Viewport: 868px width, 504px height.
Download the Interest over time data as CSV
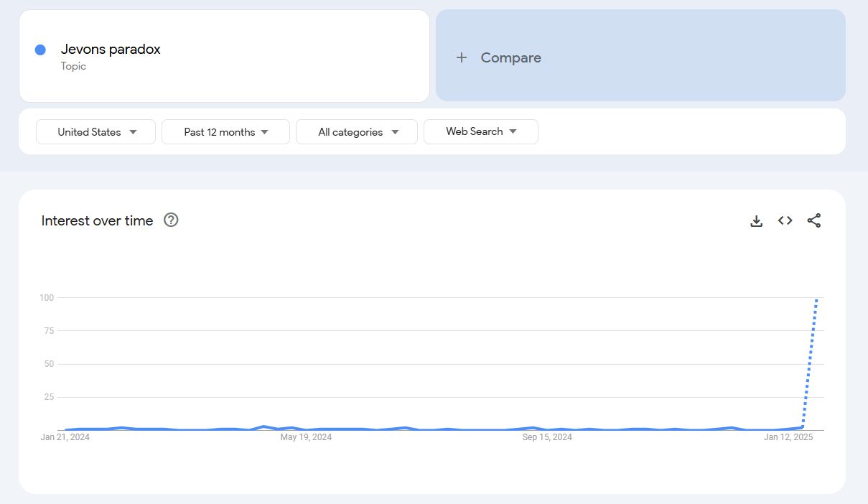[756, 221]
